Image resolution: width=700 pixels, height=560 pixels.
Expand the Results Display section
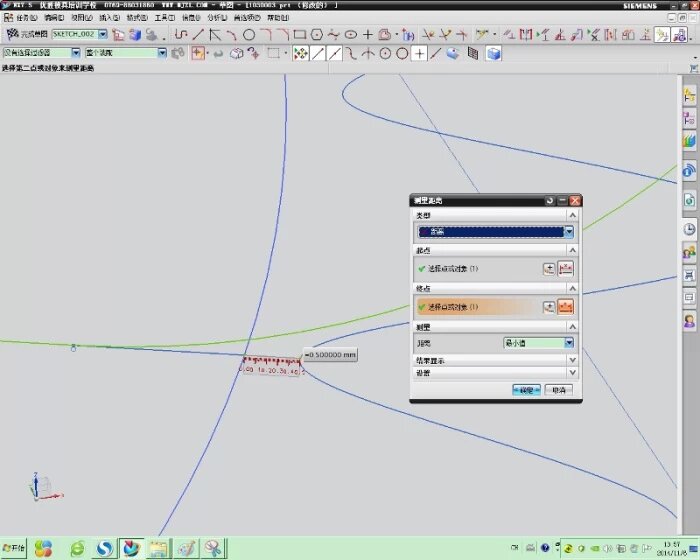[572, 360]
